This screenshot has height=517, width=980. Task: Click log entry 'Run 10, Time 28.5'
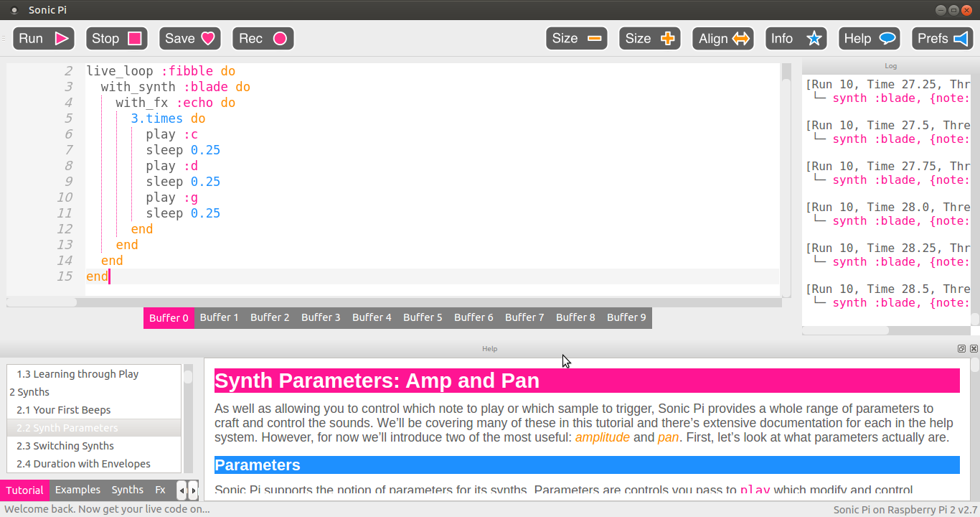pos(887,289)
